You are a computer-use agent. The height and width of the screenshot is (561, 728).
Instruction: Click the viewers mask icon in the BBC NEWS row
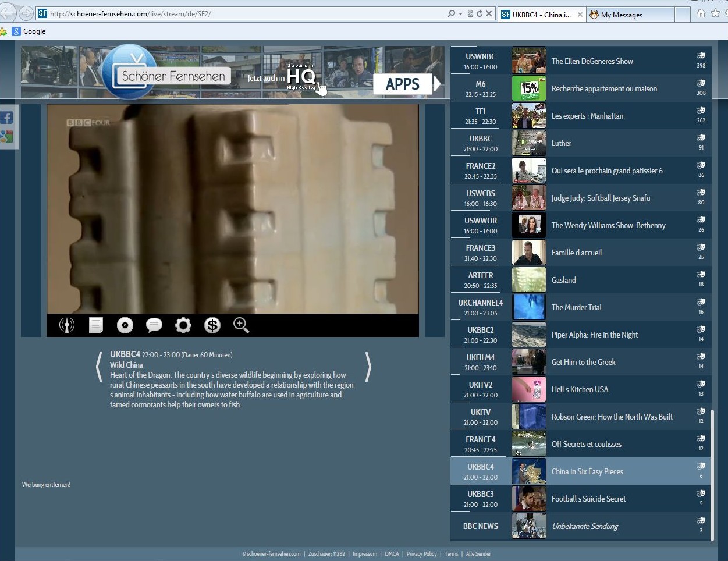(701, 521)
